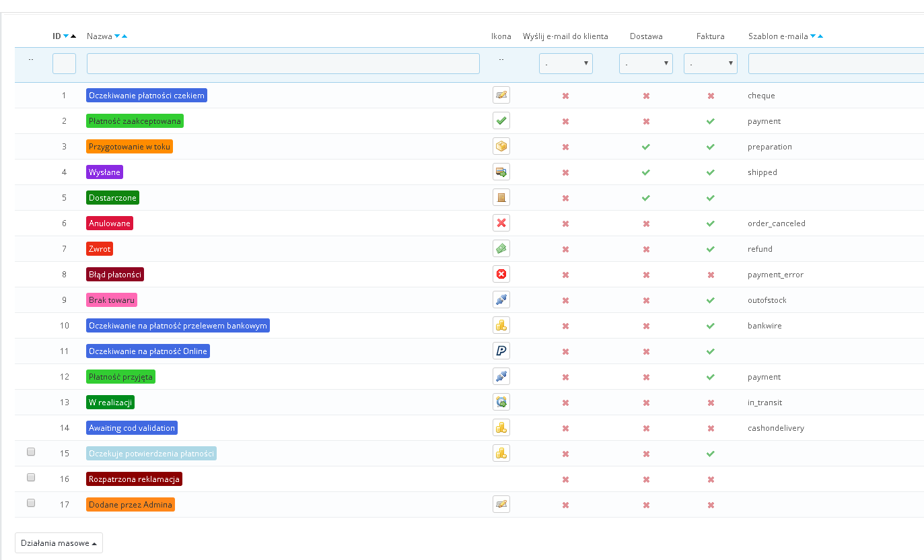Click the 'outofstock' template text

pos(767,300)
